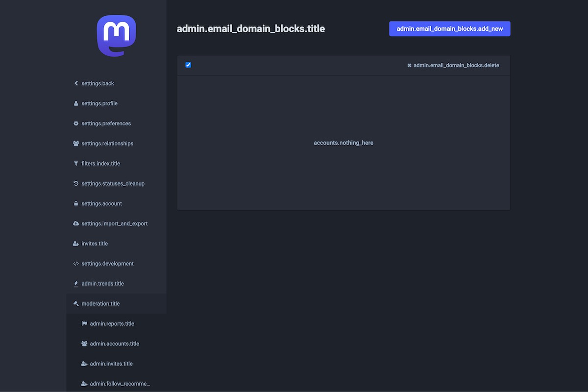This screenshot has width=588, height=392.
Task: Click the Mastodon logo
Action: 116,36
